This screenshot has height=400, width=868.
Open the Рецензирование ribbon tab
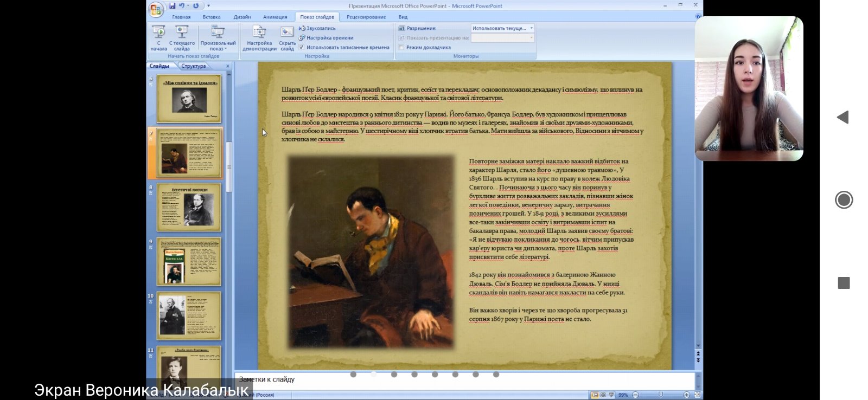click(366, 17)
